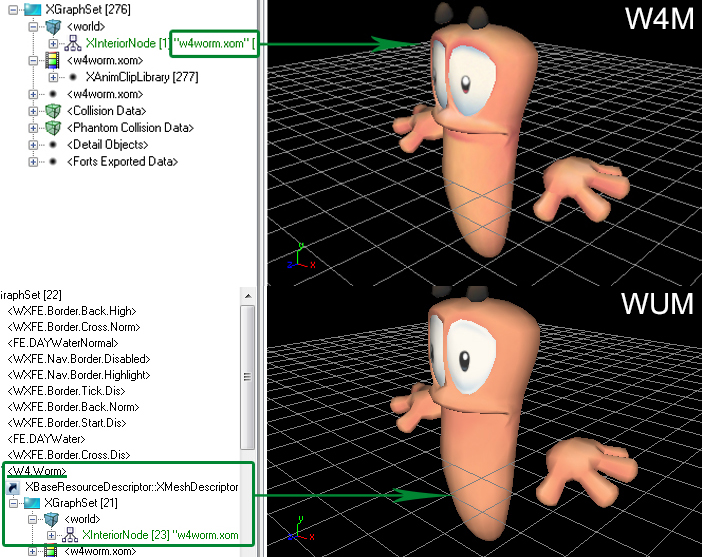Image resolution: width=702 pixels, height=557 pixels.
Task: Select WXFE.Border.Cross.Dis entry
Action: click(68, 455)
